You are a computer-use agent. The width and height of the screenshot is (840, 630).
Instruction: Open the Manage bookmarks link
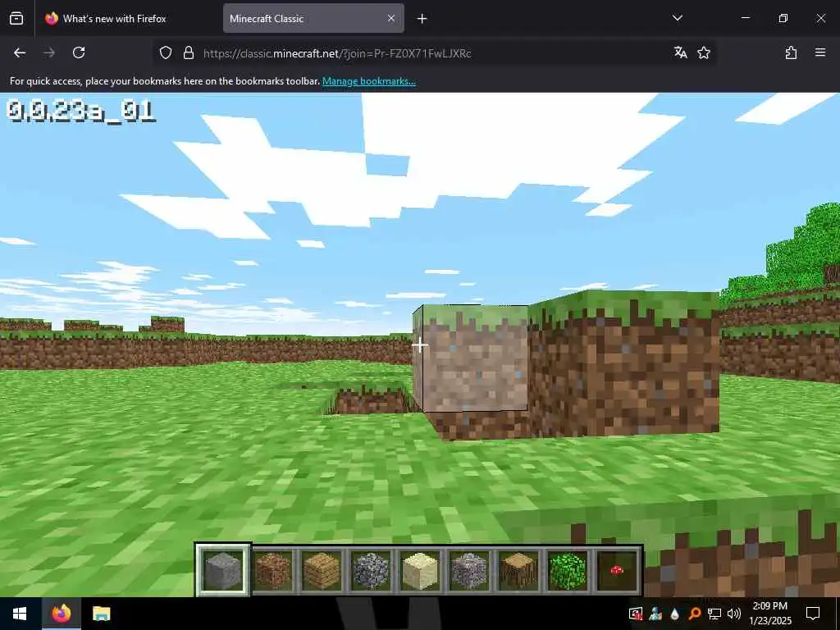coord(368,81)
